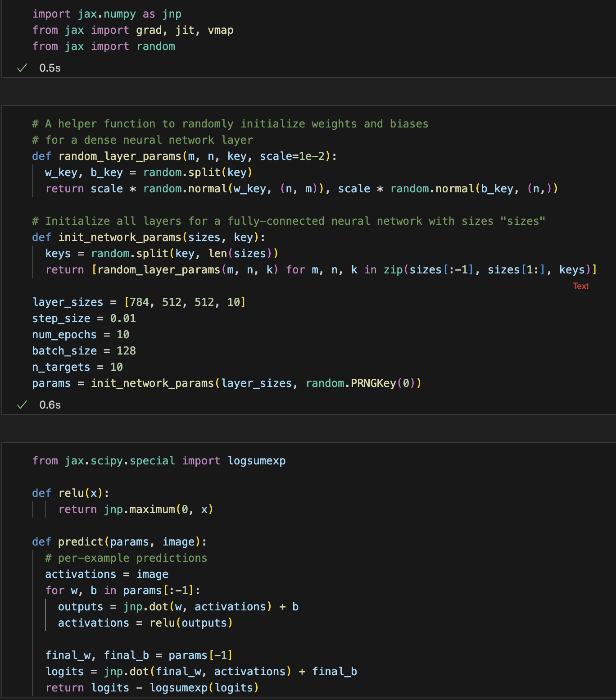Place cursor on "import jax.numpy as jnp" line

(x=107, y=14)
